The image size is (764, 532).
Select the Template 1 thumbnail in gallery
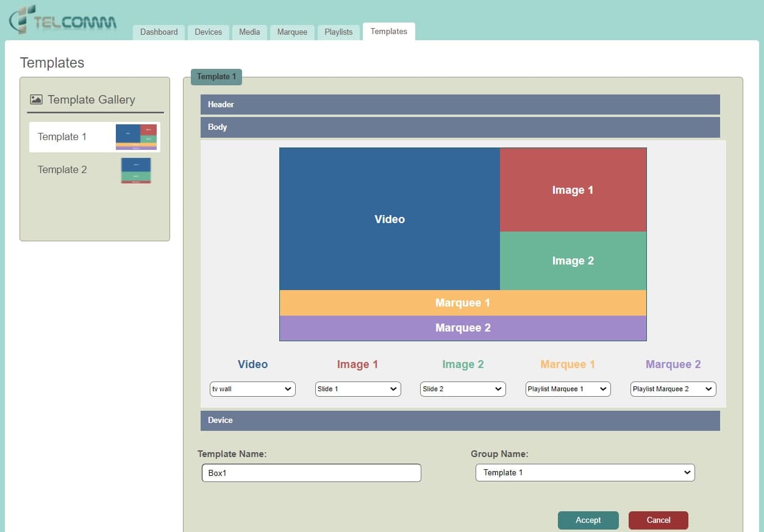136,137
